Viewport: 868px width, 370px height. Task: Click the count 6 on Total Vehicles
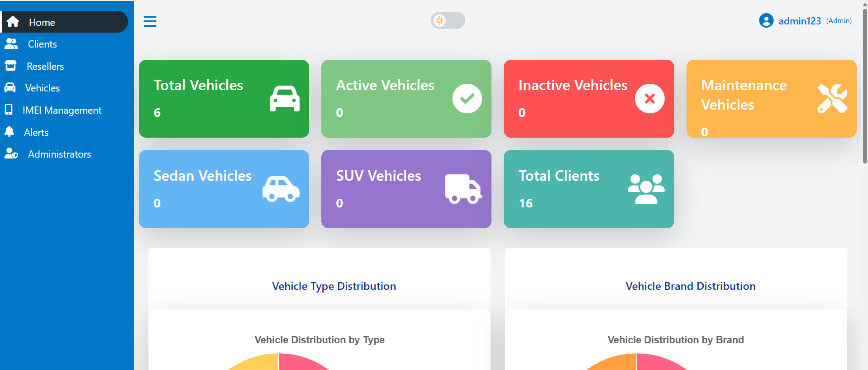click(x=157, y=112)
